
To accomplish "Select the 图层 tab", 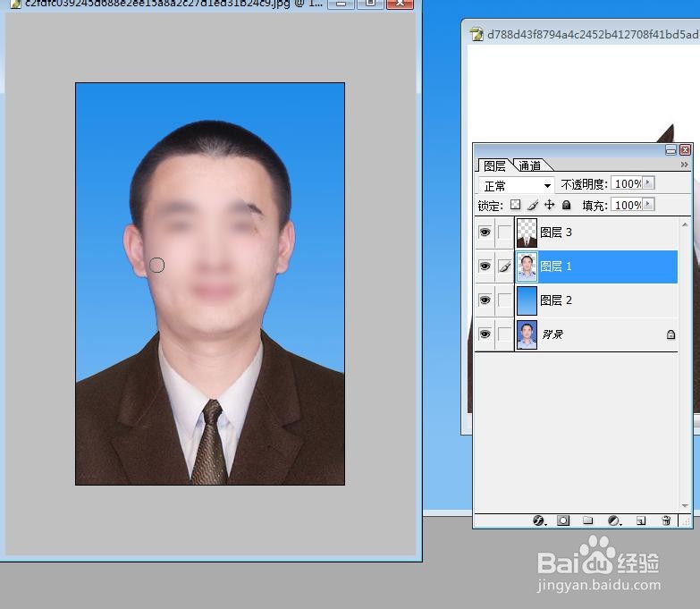I will tap(494, 166).
